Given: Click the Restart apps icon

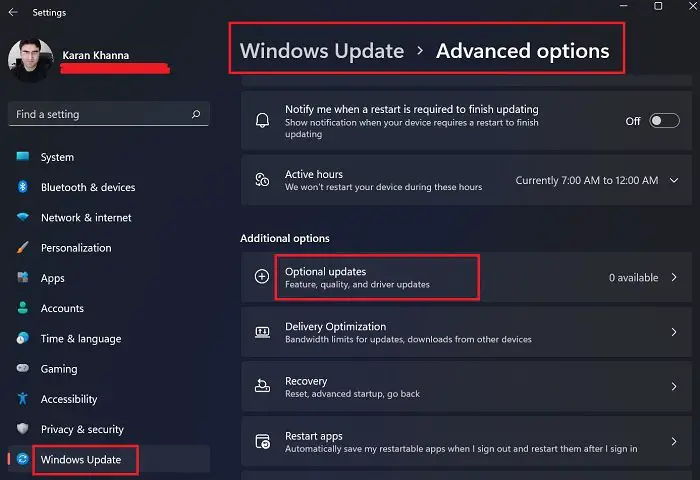Looking at the screenshot, I should (262, 442).
